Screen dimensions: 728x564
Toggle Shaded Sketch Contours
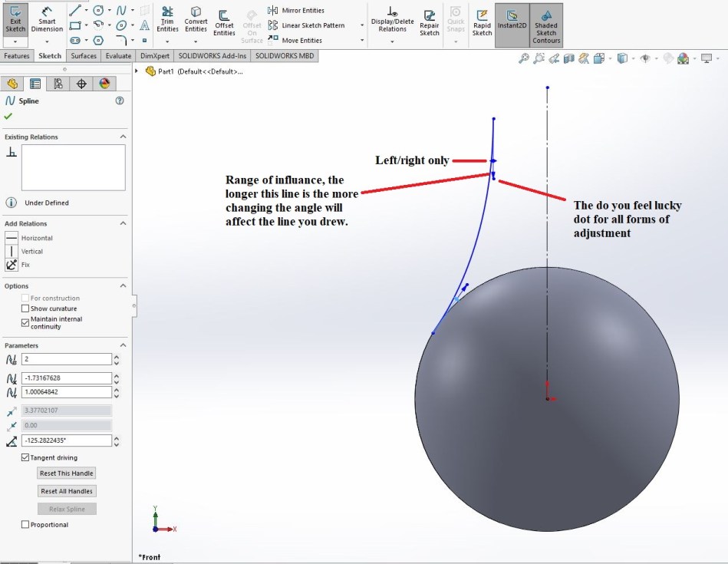click(546, 21)
